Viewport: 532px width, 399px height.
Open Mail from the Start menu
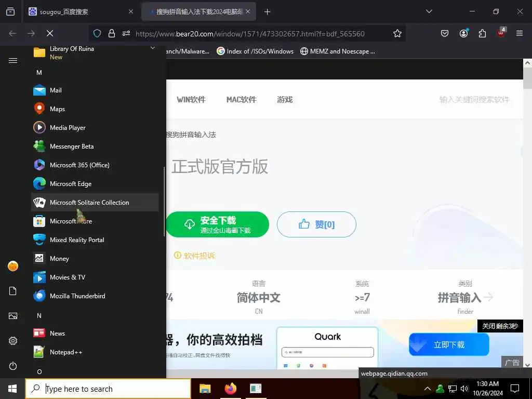coord(95,90)
